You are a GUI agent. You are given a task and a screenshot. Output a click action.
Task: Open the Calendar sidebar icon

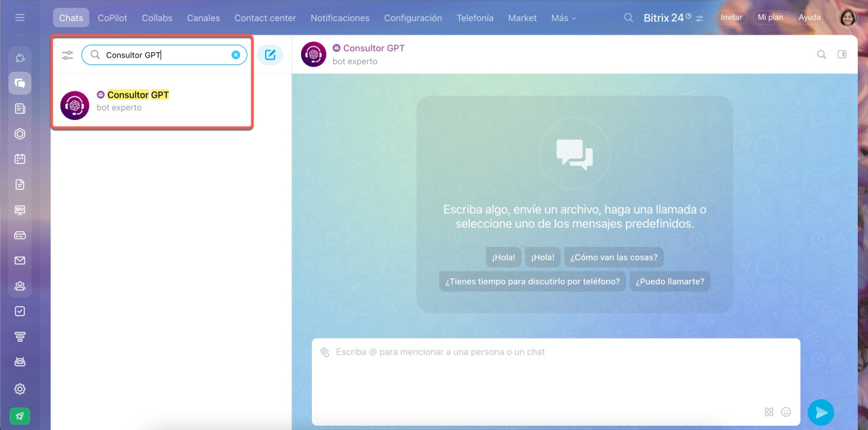point(20,159)
